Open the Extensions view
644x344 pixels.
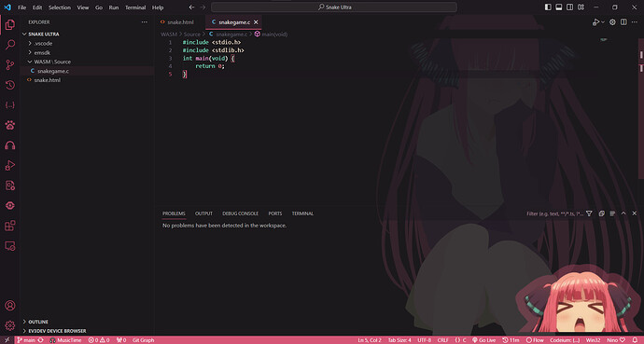(10, 226)
